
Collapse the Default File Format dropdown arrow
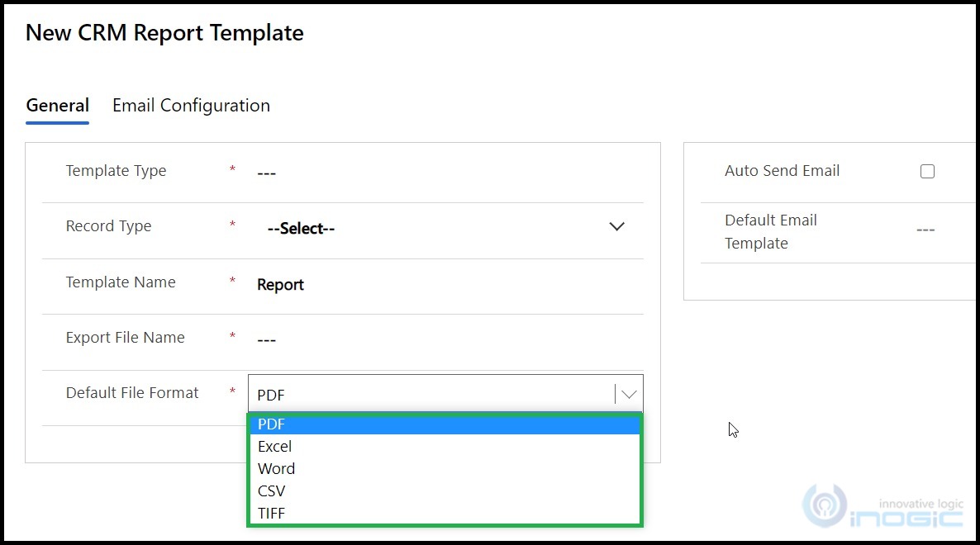(629, 395)
